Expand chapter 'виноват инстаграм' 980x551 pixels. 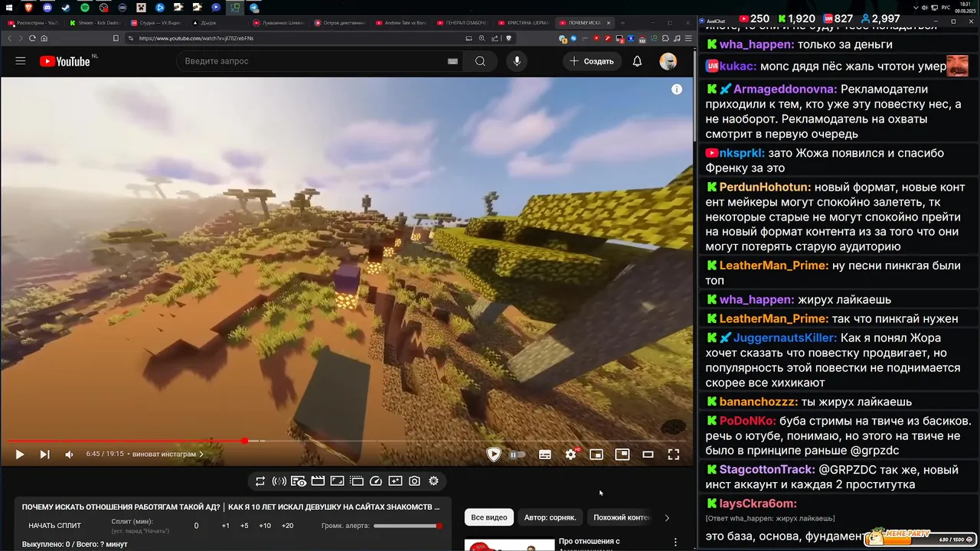coord(168,455)
